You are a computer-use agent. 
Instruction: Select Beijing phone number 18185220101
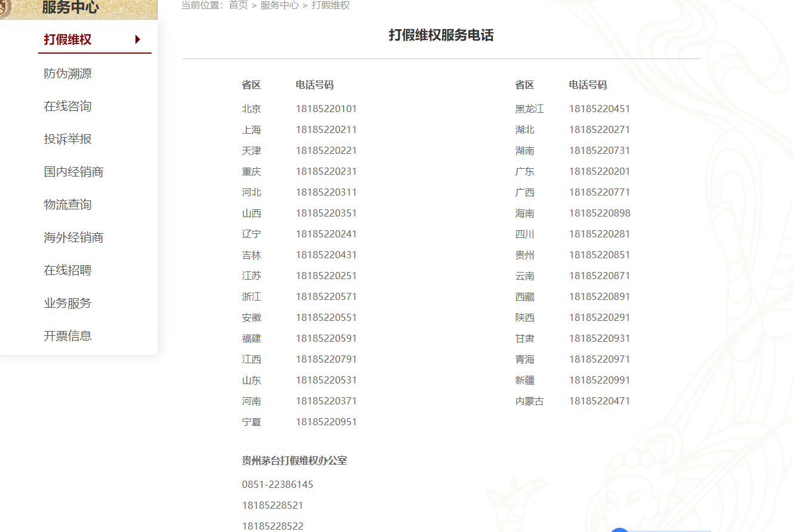pyautogui.click(x=326, y=109)
